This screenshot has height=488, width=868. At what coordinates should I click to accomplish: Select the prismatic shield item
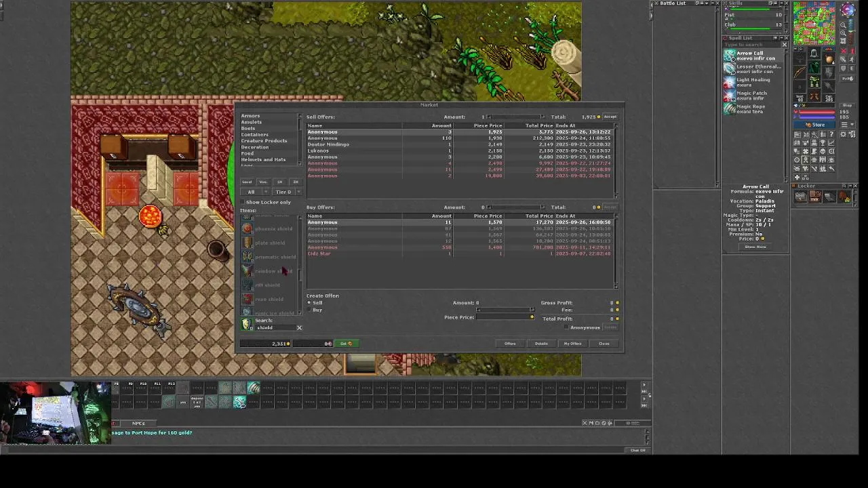point(269,257)
